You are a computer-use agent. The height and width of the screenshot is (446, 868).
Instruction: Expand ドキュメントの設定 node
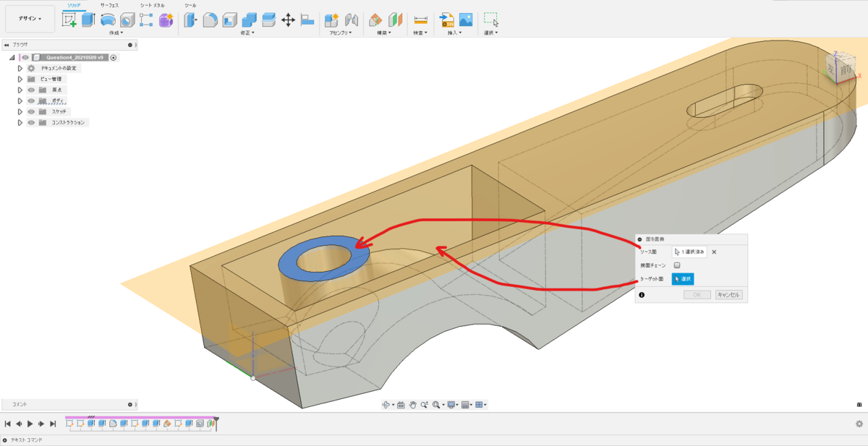click(20, 68)
